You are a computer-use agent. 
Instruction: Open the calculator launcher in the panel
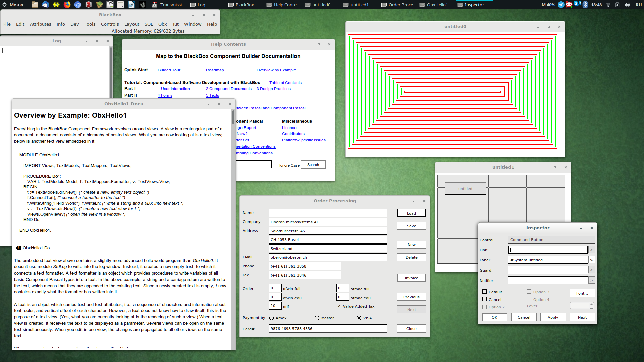[121, 5]
